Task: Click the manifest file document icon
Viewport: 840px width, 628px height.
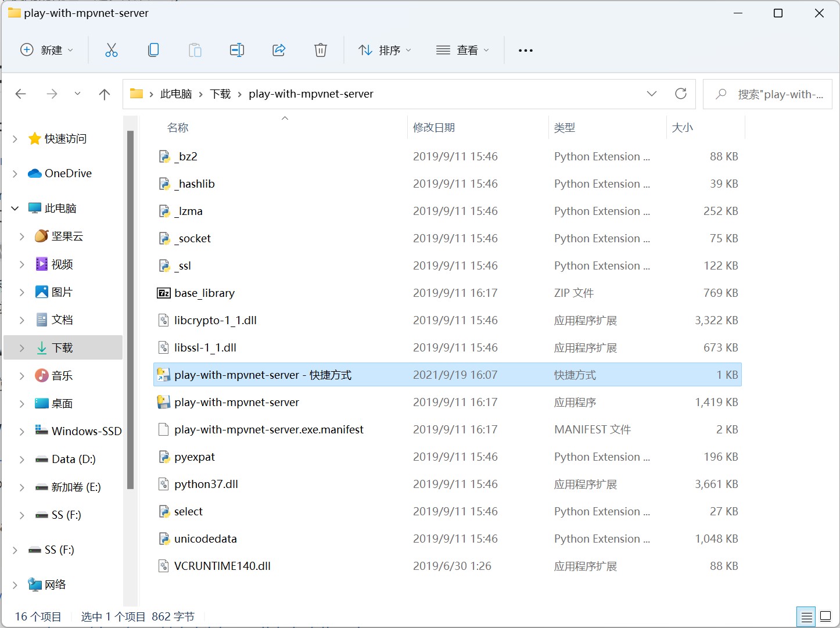Action: pos(164,430)
